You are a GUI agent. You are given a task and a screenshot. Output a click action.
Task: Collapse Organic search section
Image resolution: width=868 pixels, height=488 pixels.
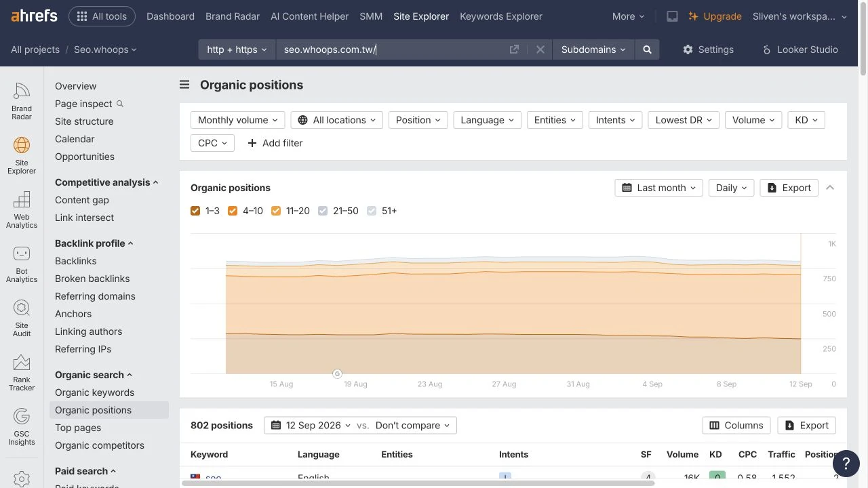point(94,375)
